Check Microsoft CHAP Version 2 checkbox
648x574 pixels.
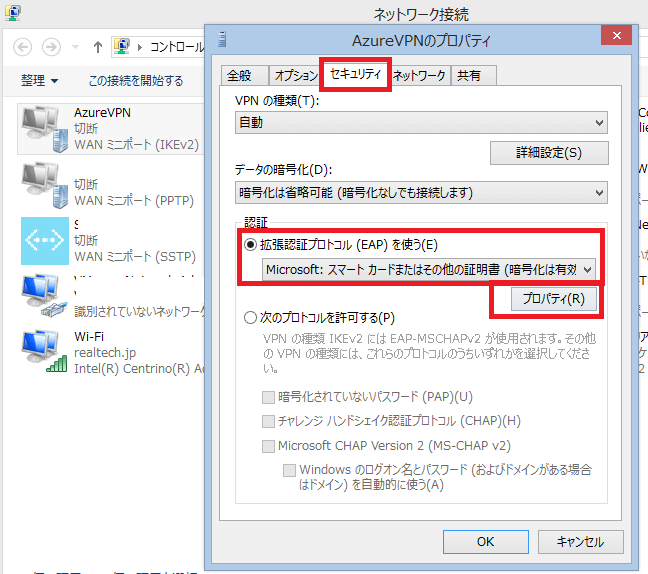268,446
